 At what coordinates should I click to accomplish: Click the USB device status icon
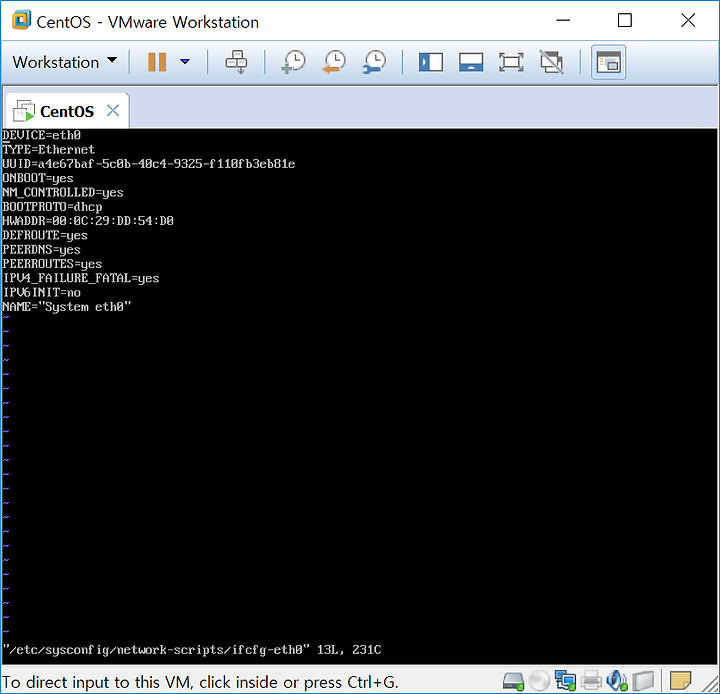click(643, 681)
